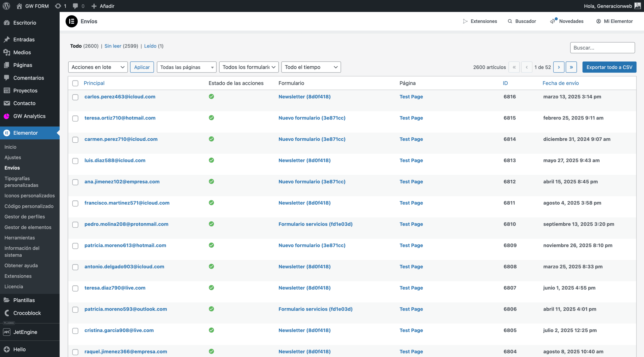This screenshot has width=644, height=357.
Task: Click the Extensiones cursor icon in header
Action: click(465, 21)
